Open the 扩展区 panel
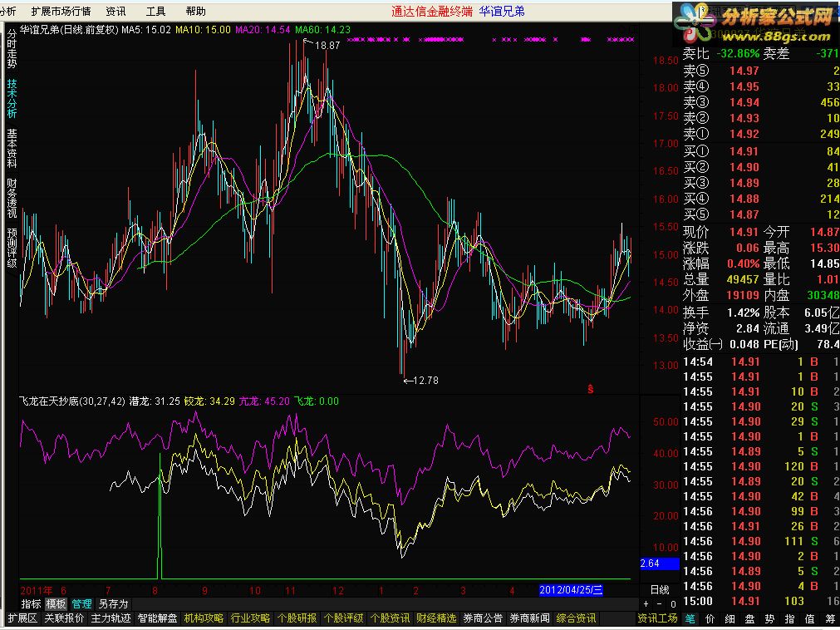The image size is (840, 630). tap(22, 618)
